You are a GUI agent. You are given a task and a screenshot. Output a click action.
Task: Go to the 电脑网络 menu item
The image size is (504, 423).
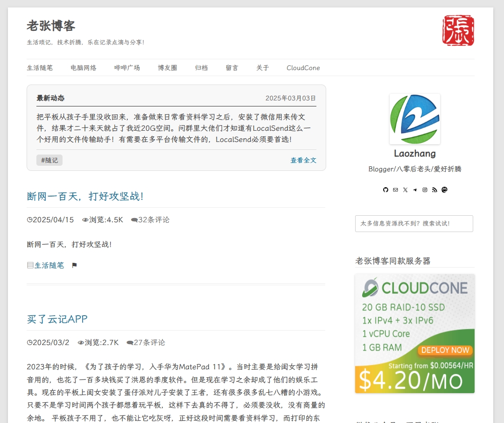[84, 68]
